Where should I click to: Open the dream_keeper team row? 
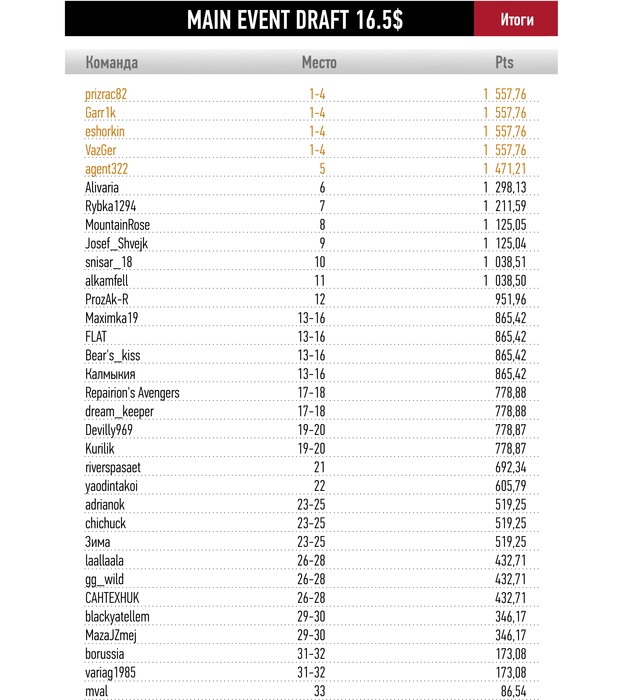[115, 411]
